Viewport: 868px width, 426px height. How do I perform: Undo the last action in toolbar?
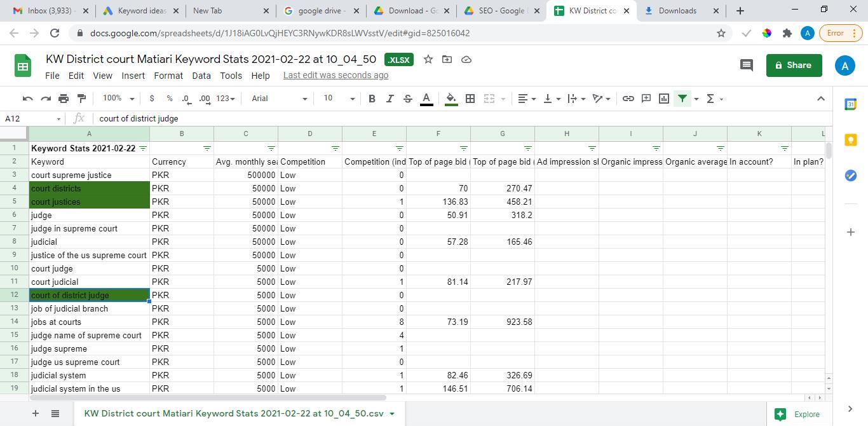pyautogui.click(x=27, y=99)
